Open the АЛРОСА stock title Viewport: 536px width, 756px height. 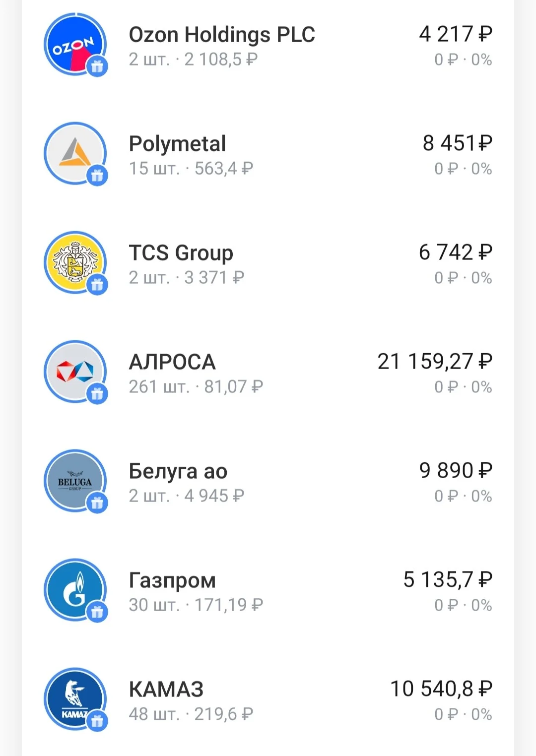[172, 362]
